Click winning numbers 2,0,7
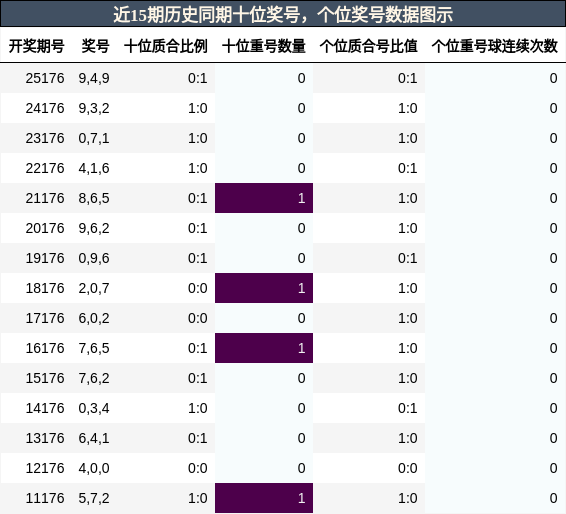The image size is (566, 514). 94,288
